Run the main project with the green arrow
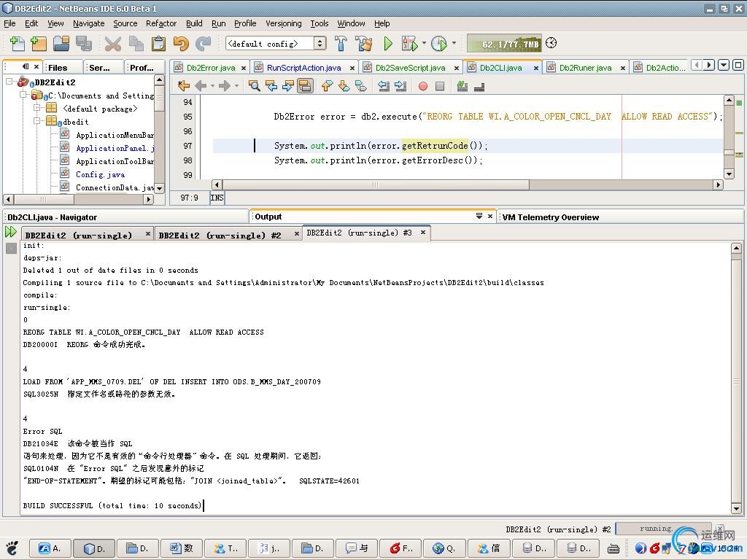 point(388,43)
